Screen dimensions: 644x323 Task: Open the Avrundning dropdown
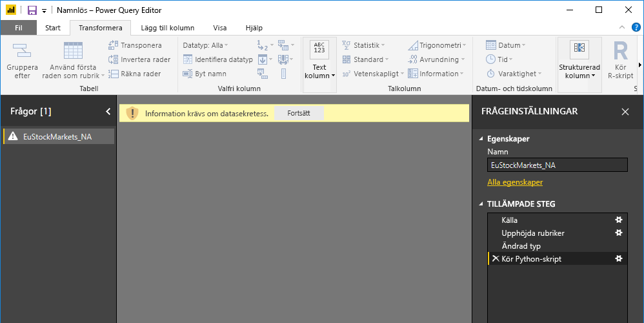436,59
